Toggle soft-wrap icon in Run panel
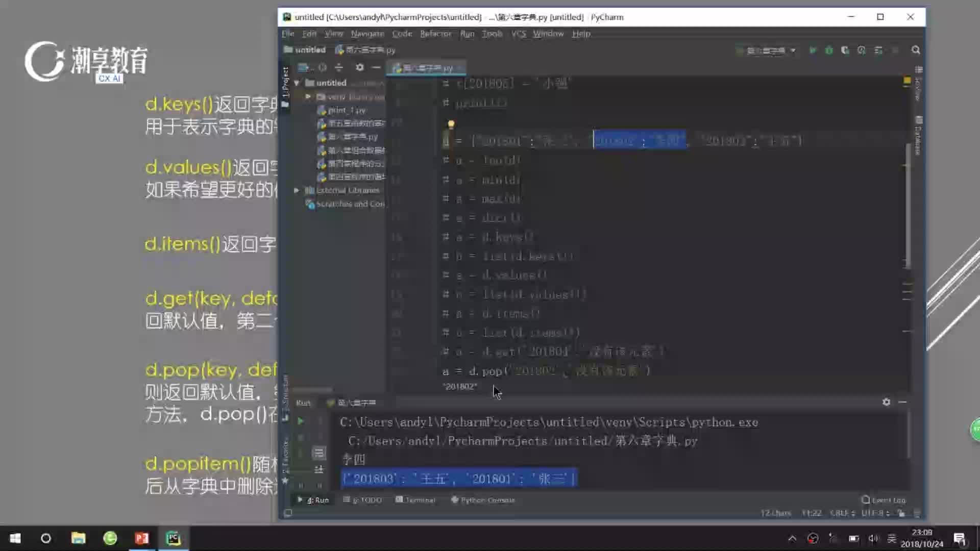The image size is (980, 551). [319, 453]
